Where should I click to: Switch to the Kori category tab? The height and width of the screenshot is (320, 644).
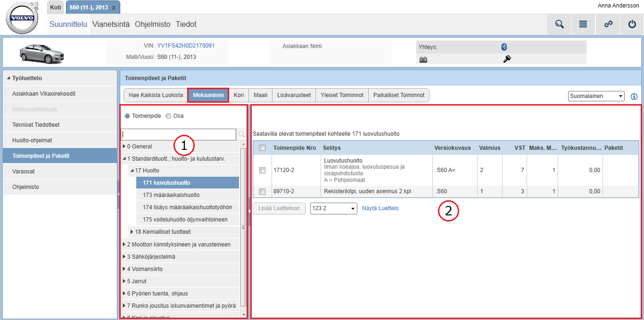pos(239,95)
